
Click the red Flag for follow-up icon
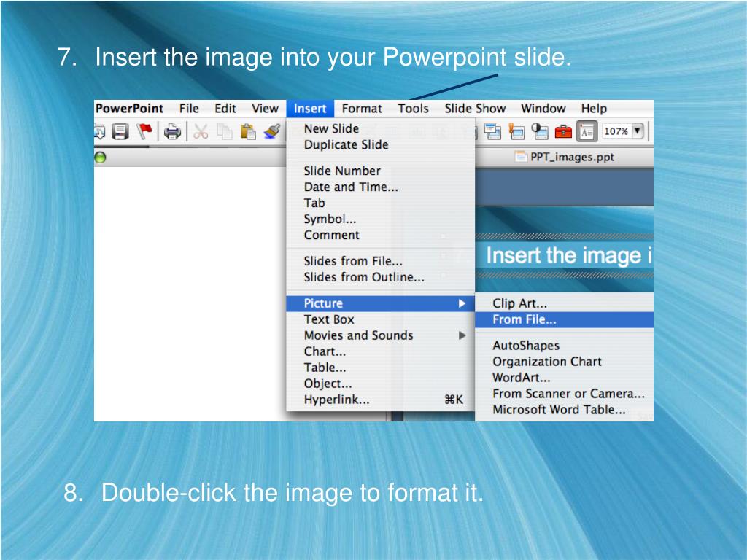[144, 131]
